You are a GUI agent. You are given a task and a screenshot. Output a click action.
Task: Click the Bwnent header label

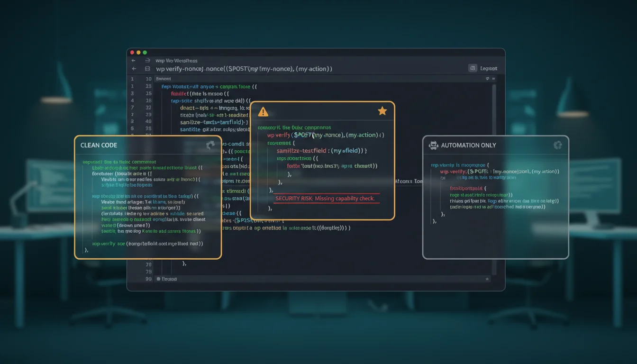pos(163,79)
